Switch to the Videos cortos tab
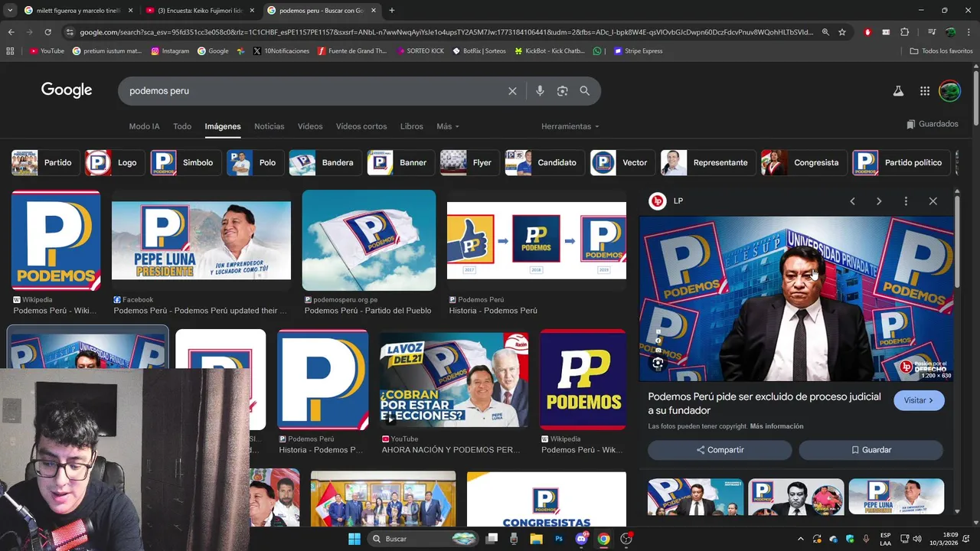 (x=361, y=126)
